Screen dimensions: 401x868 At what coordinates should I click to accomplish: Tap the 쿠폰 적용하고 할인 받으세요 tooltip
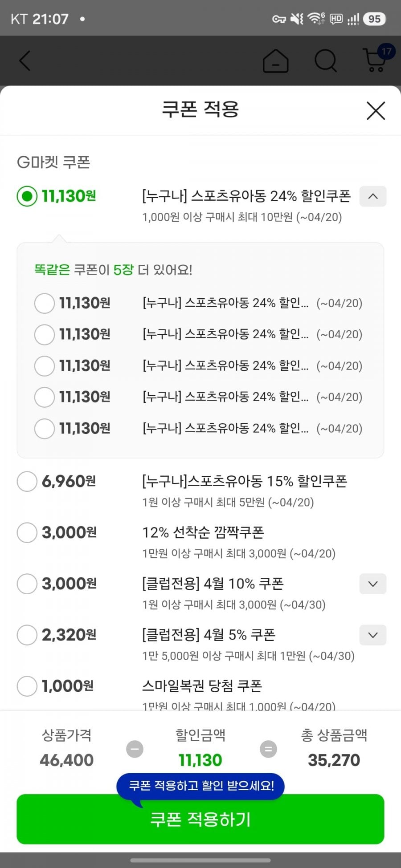[x=200, y=785]
